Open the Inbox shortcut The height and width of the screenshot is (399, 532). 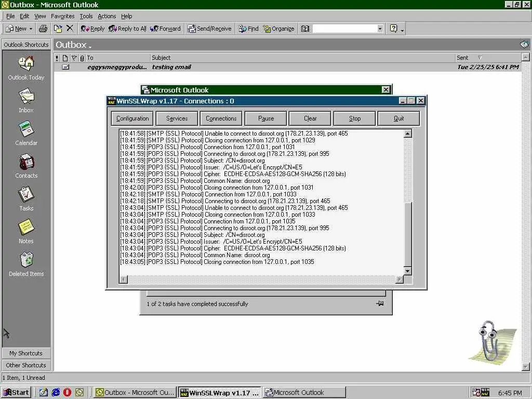point(26,101)
